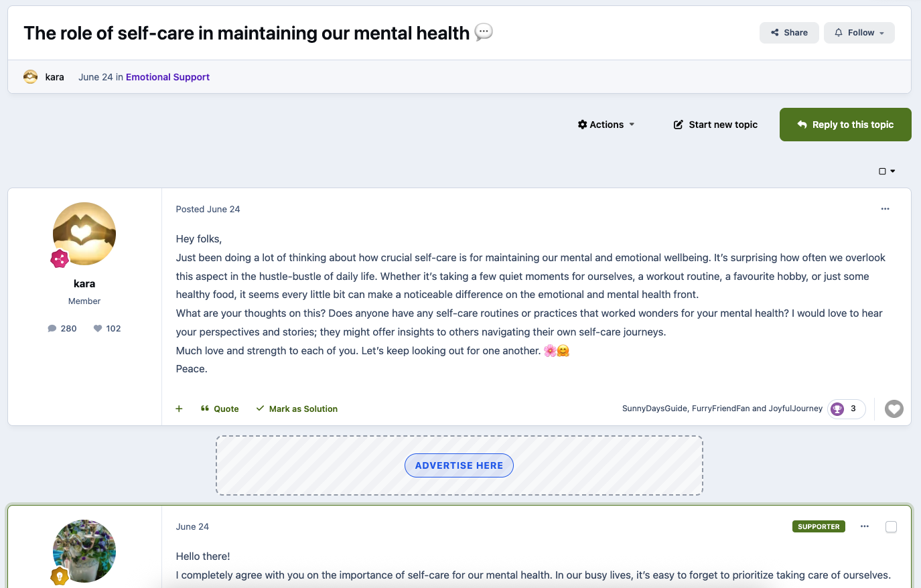Click the plus multiquote icon
The image size is (921, 588).
(179, 409)
